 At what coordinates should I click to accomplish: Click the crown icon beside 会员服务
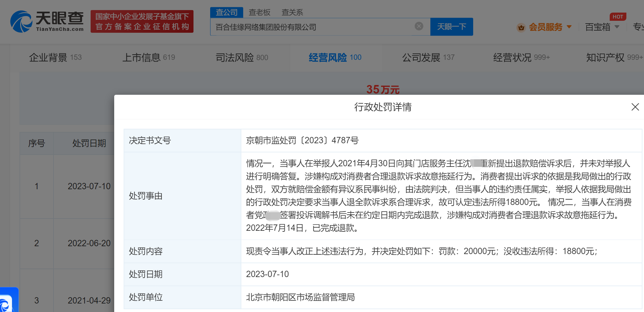pos(521,27)
